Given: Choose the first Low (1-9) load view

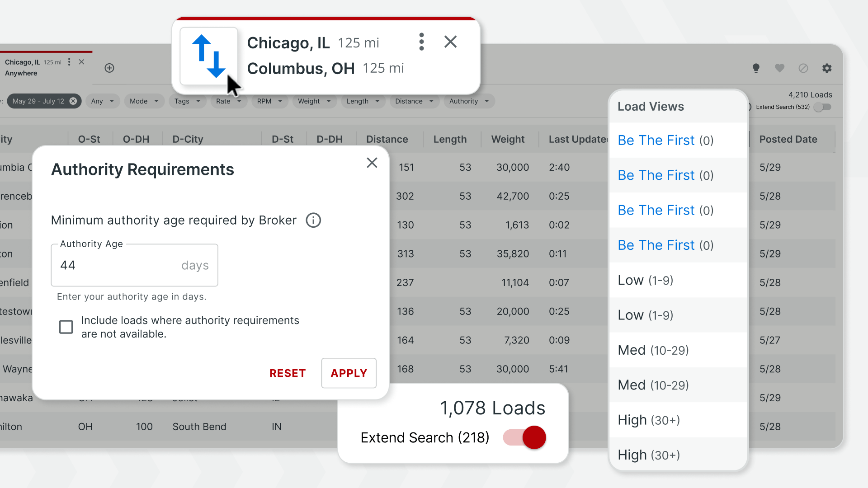Looking at the screenshot, I should (646, 280).
